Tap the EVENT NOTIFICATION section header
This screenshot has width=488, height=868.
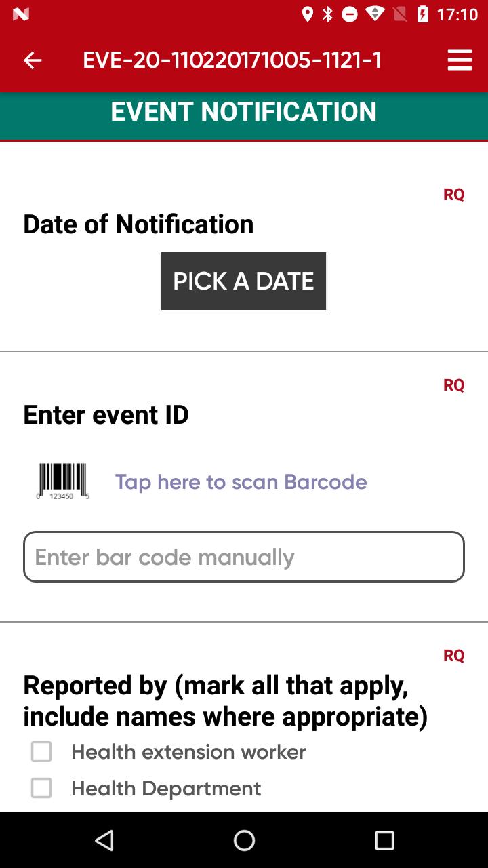(x=244, y=112)
